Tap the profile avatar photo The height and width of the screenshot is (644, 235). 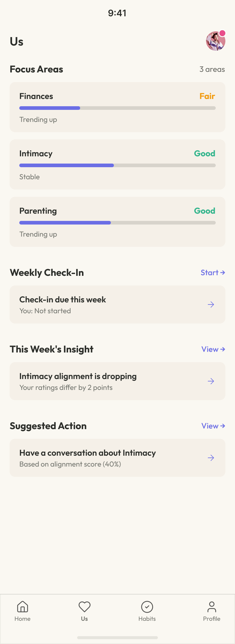[x=215, y=42]
